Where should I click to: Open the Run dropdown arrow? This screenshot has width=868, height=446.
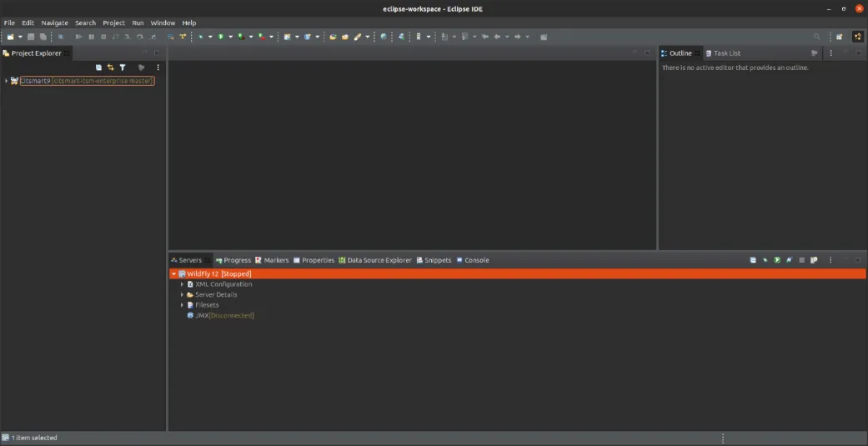[231, 37]
